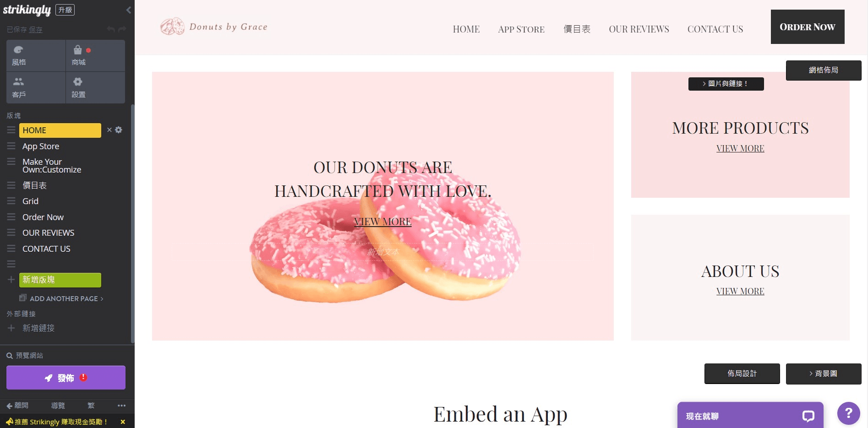Expand the 背景圖 background image menu
868x428 pixels.
click(824, 374)
